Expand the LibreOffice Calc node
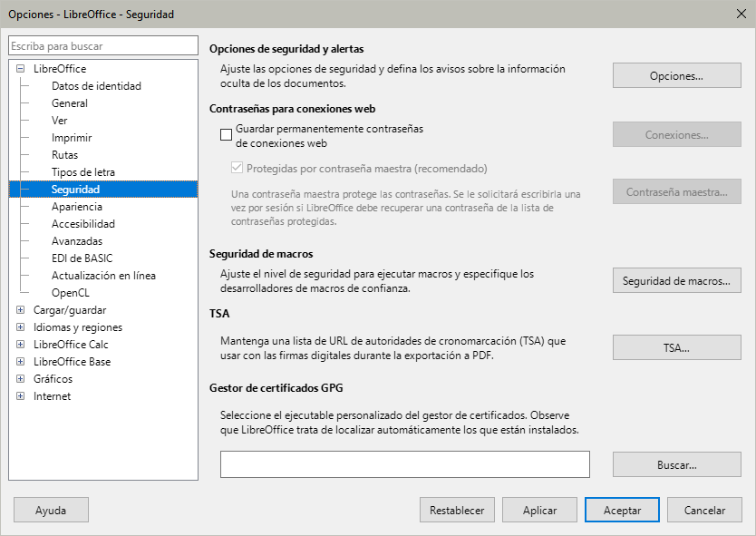This screenshot has height=536, width=756. tap(21, 345)
